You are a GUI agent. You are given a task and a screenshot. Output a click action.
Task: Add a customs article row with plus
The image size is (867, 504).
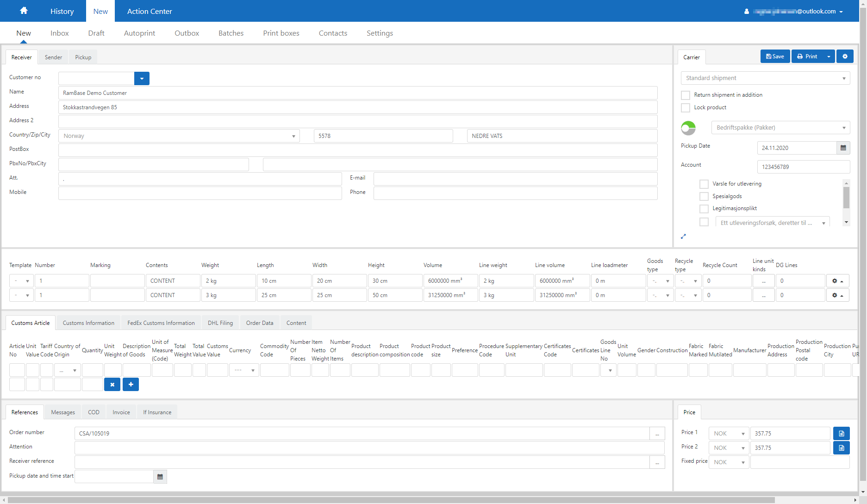click(x=131, y=385)
